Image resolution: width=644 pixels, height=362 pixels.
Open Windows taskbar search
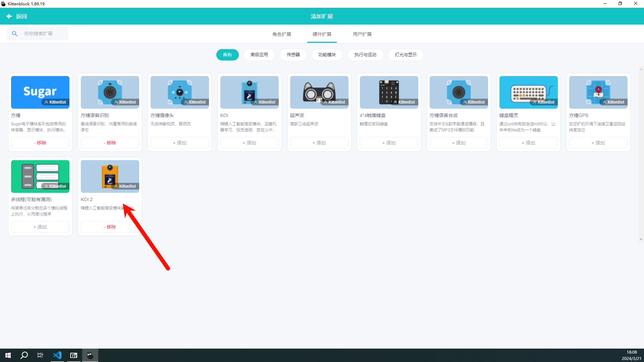coord(24,355)
